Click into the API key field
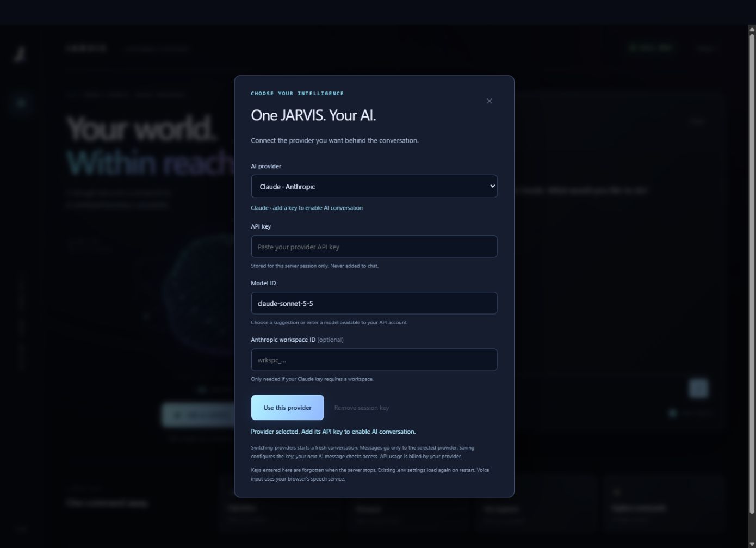Screen dimensions: 756x548 [374, 247]
